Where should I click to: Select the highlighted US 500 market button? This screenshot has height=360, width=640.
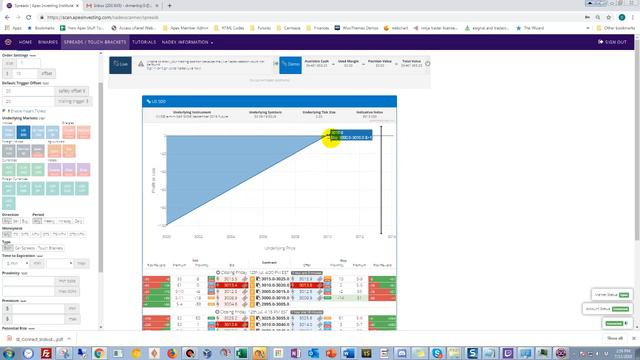pos(23,132)
